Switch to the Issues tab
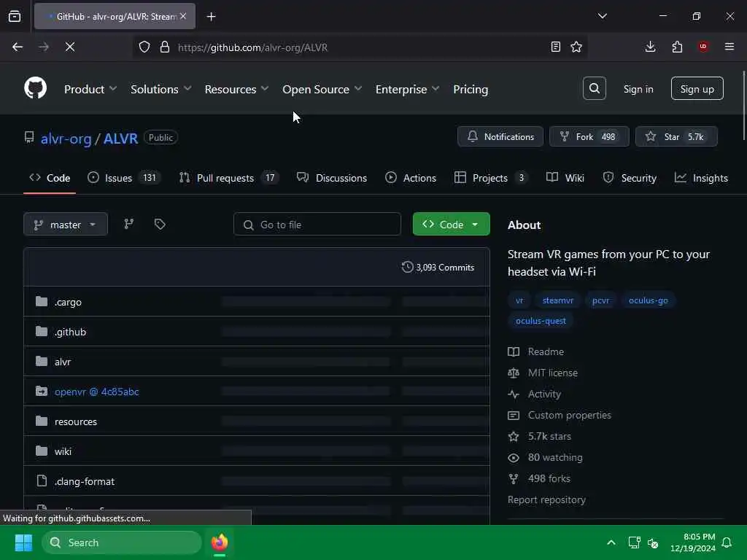747x560 pixels. (x=124, y=178)
